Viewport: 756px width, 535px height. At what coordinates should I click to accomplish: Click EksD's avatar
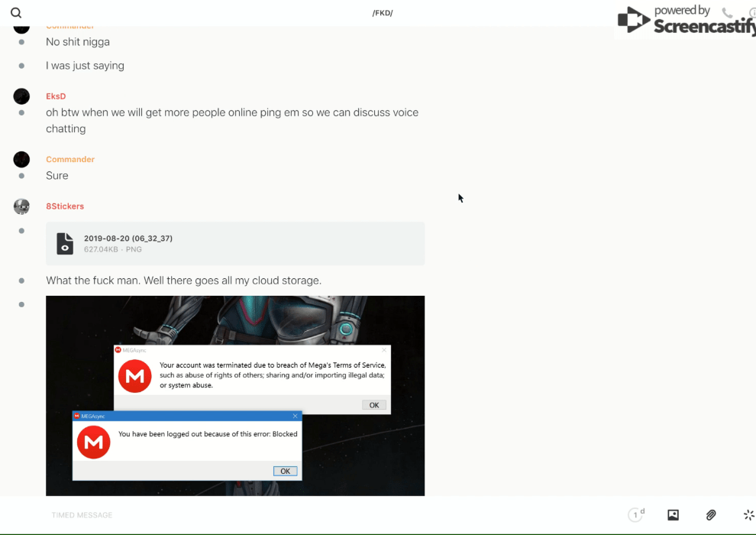[21, 96]
